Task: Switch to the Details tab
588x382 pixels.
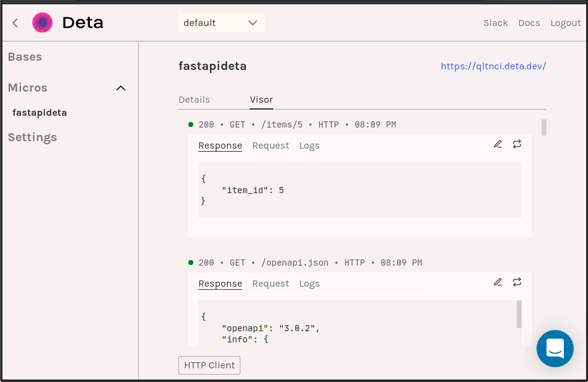Action: (x=195, y=100)
